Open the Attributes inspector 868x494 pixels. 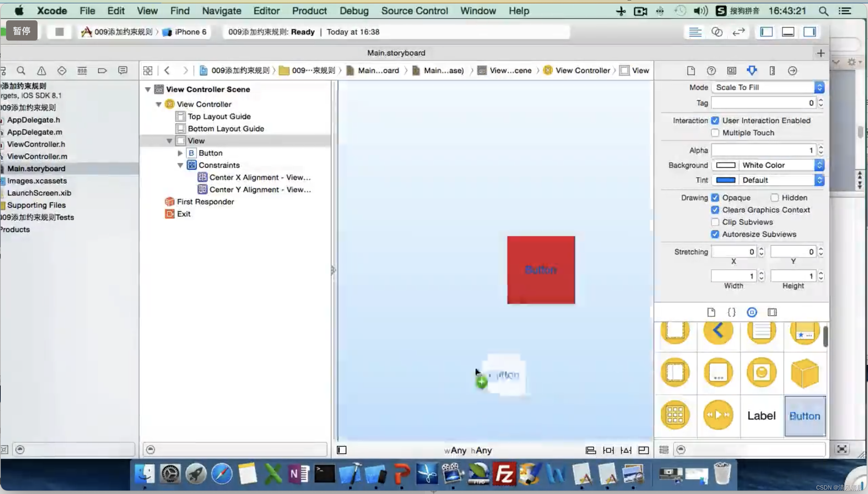tap(752, 71)
